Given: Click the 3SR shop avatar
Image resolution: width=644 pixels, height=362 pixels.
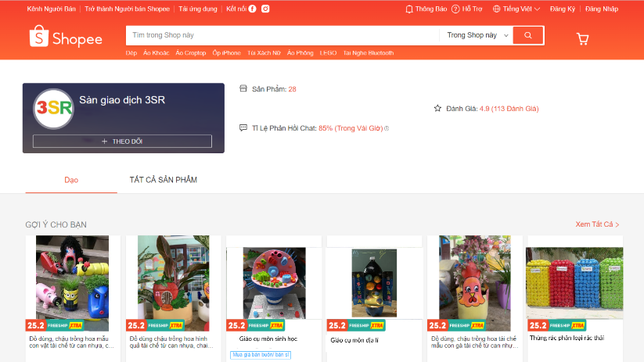Looking at the screenshot, I should click(x=53, y=109).
